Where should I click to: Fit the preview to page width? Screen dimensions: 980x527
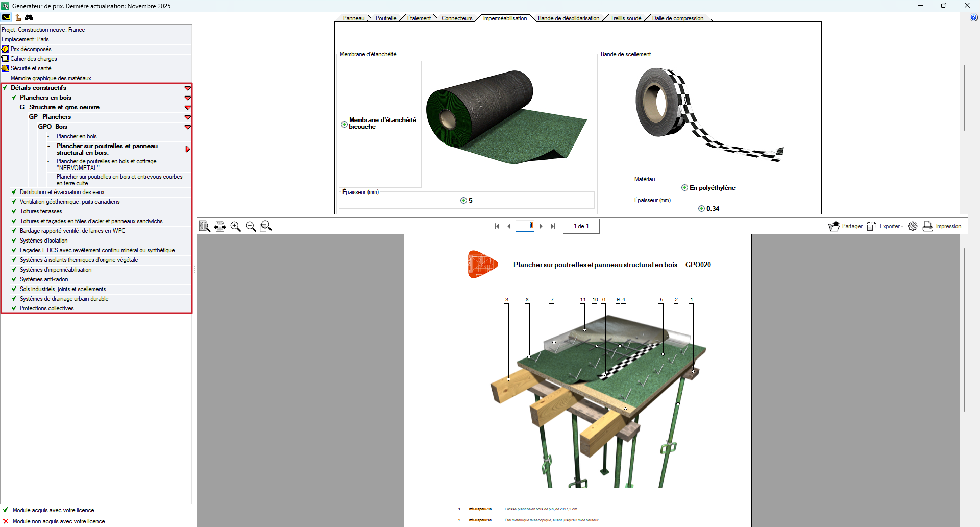click(x=220, y=226)
